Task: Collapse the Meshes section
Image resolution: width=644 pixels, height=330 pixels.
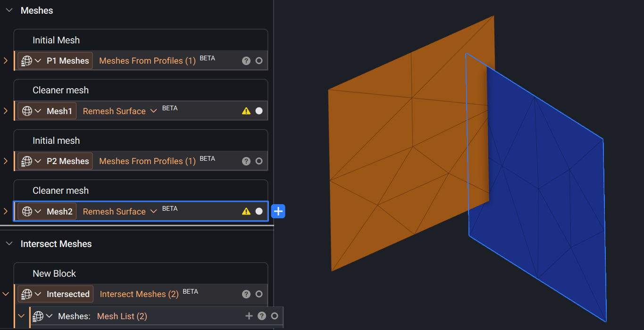Action: [9, 10]
